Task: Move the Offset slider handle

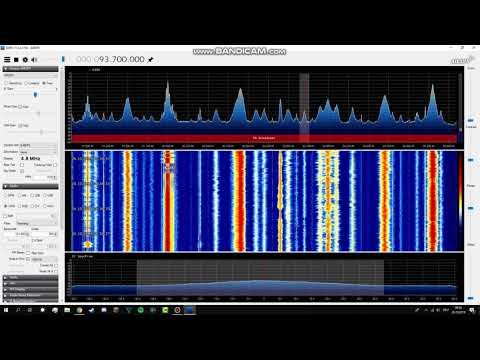Action: [x=470, y=298]
